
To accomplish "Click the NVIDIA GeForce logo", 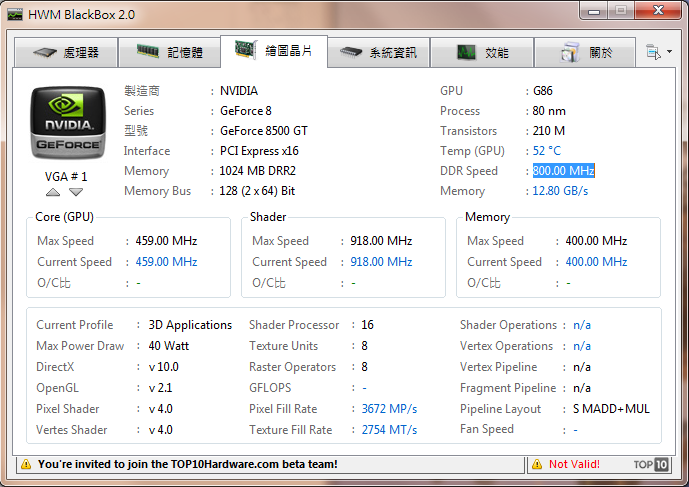I will tap(68, 123).
